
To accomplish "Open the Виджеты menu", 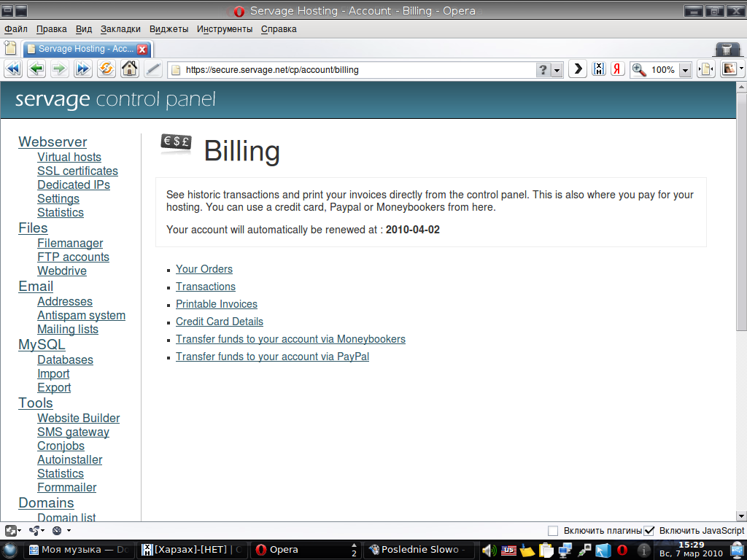I will pyautogui.click(x=169, y=29).
